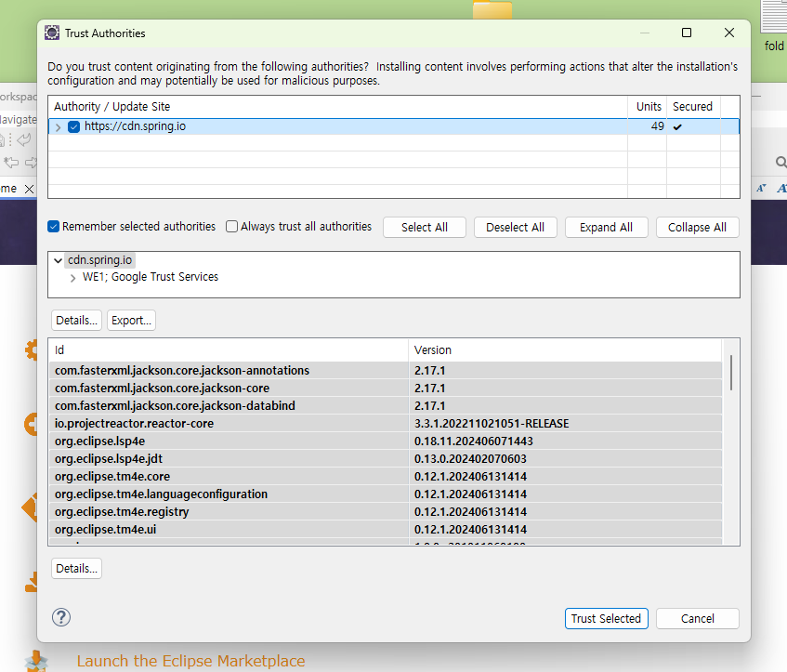Select org.eclipse.tm4e.registry row
The image size is (787, 672).
[385, 511]
